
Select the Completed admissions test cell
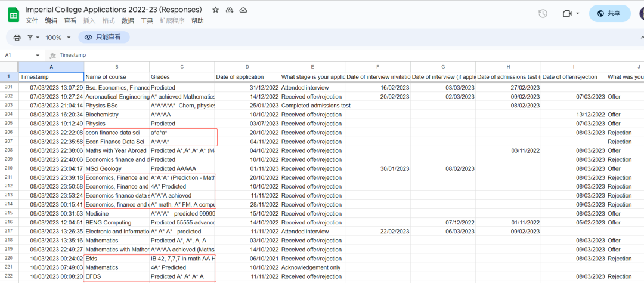click(x=312, y=105)
